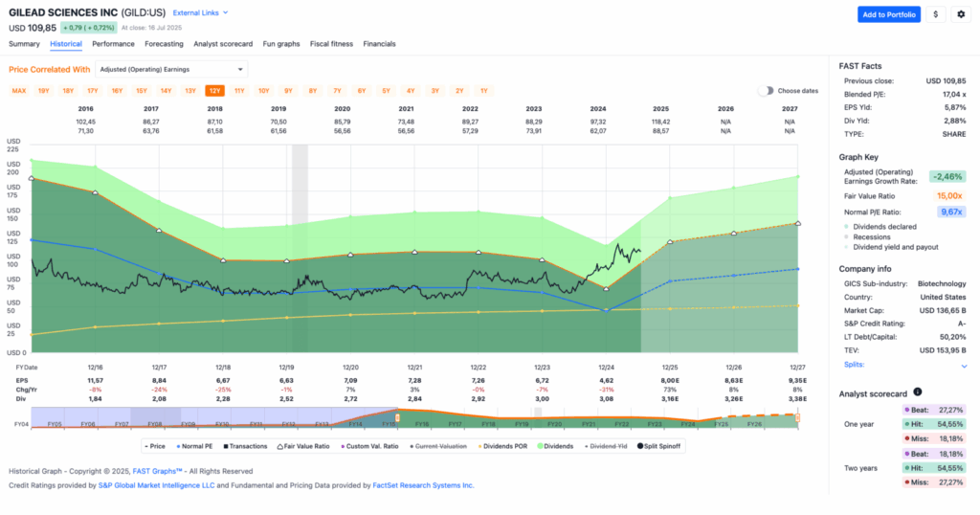The height and width of the screenshot is (515, 980).
Task: Select the Historical tab
Action: (x=66, y=44)
